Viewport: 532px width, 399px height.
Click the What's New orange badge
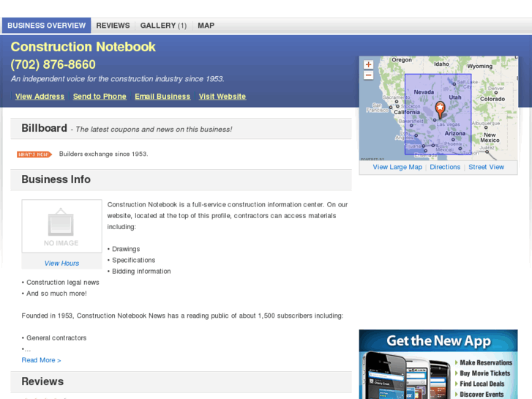(34, 154)
